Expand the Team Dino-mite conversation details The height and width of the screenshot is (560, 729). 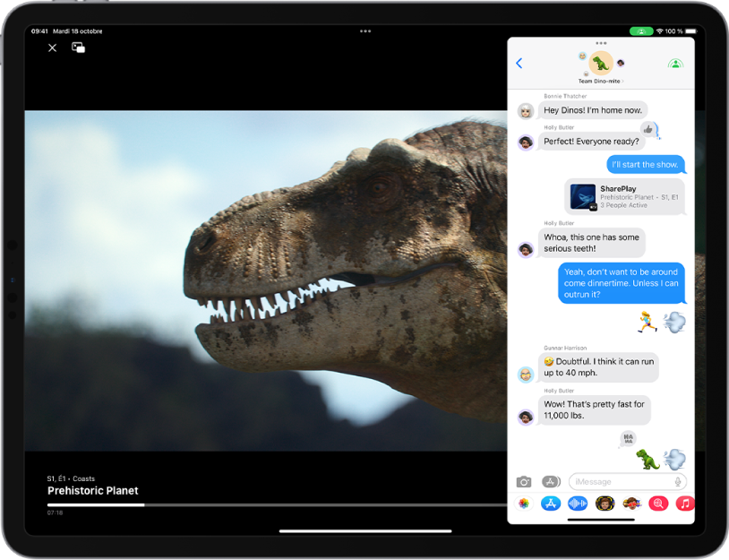click(x=600, y=79)
